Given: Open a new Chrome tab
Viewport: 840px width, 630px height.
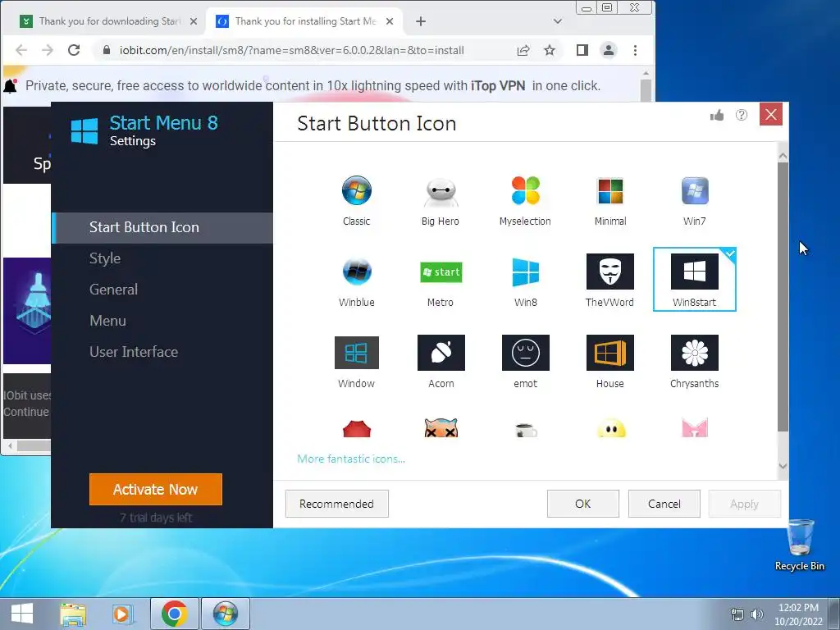Looking at the screenshot, I should coord(421,21).
